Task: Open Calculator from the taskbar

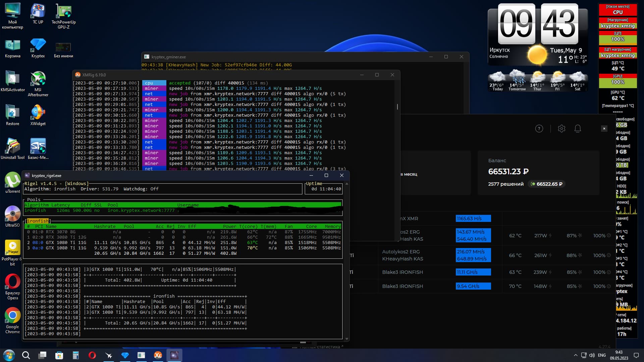Action: [75, 355]
